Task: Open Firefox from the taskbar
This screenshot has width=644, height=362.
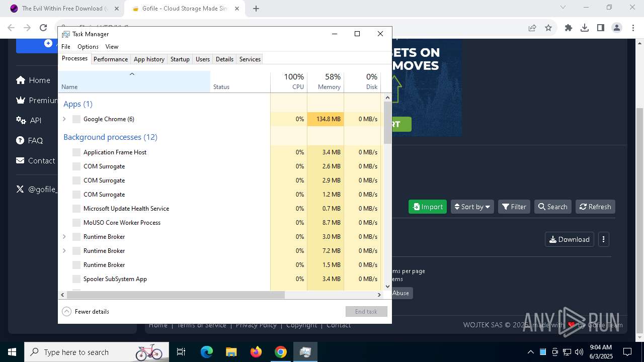Action: (256, 352)
